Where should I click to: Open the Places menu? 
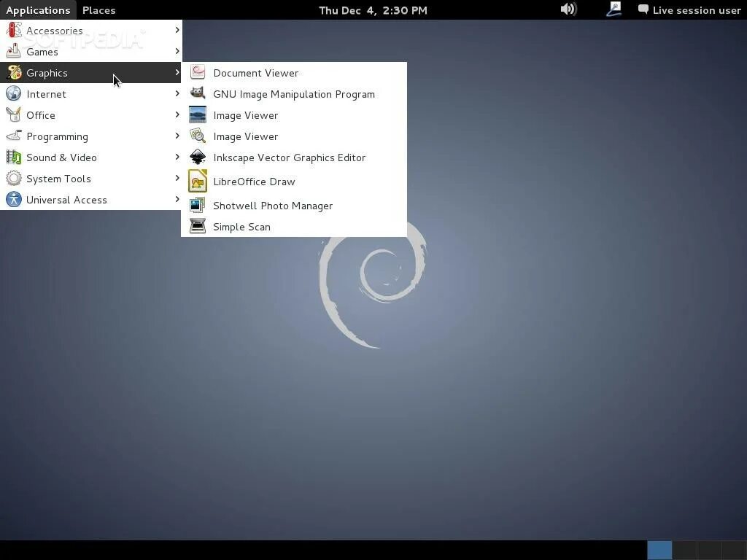tap(99, 10)
